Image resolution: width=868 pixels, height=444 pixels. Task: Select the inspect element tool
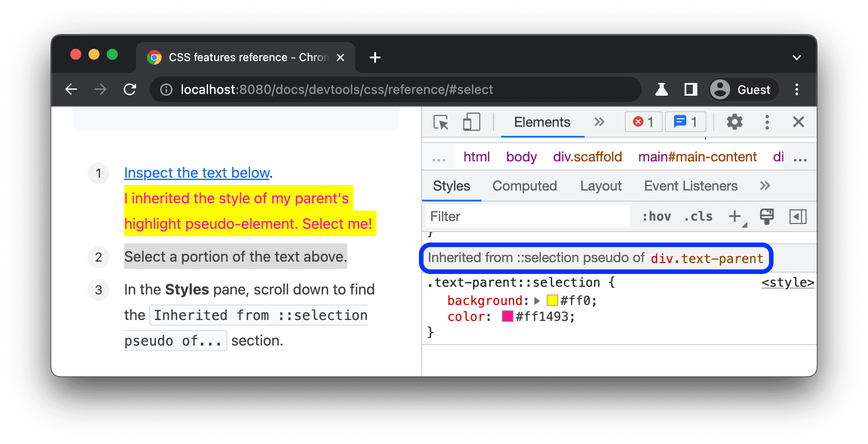click(x=441, y=122)
